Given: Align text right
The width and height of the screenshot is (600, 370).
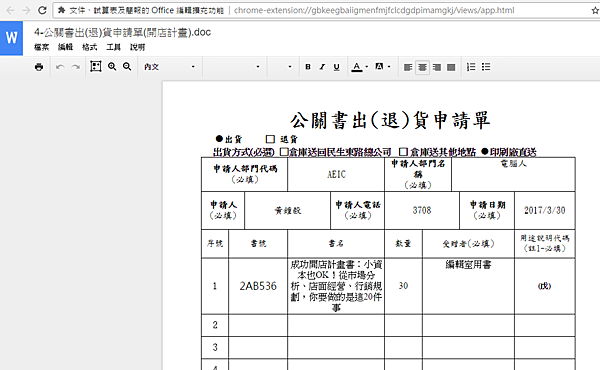Looking at the screenshot, I should [437, 67].
